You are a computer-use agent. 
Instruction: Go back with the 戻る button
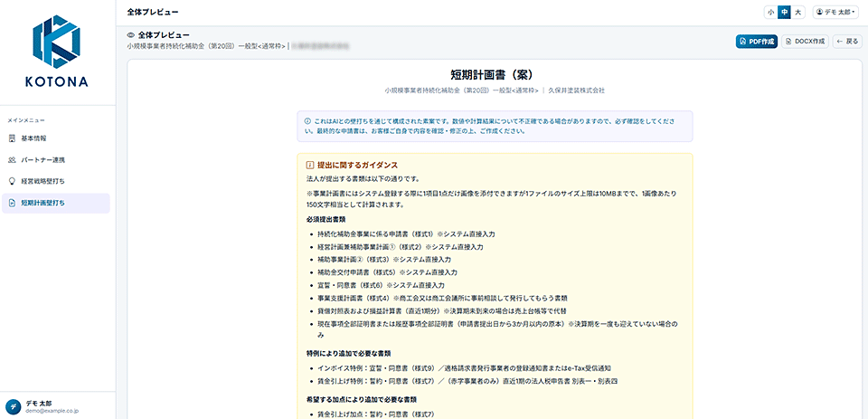pyautogui.click(x=847, y=42)
